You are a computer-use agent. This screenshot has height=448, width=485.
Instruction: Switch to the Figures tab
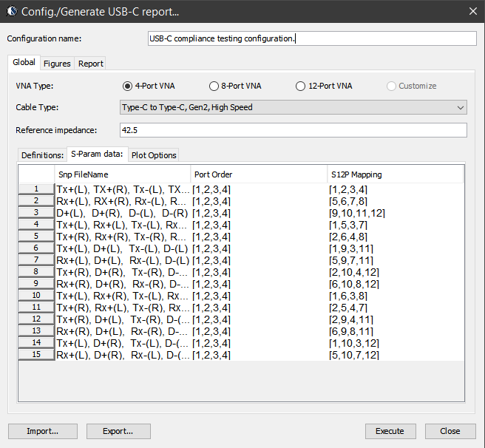tap(57, 64)
